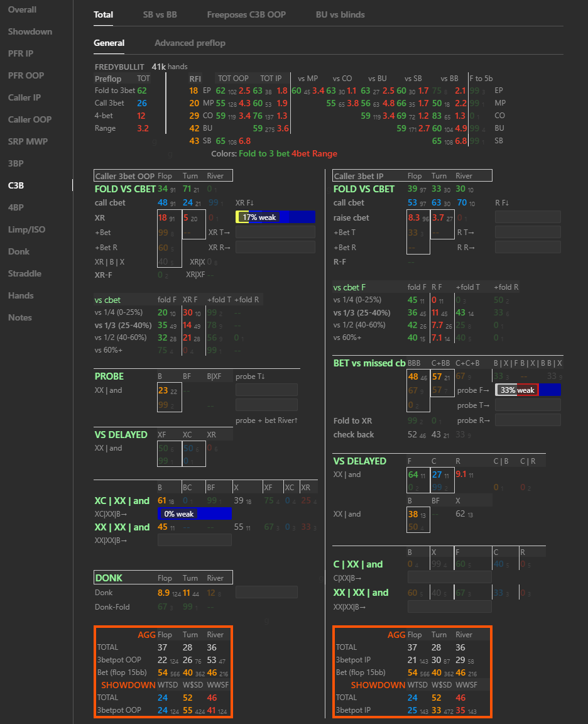This screenshot has width=588, height=724.
Task: Click the empty C|XX|B→ field
Action: [x=450, y=577]
